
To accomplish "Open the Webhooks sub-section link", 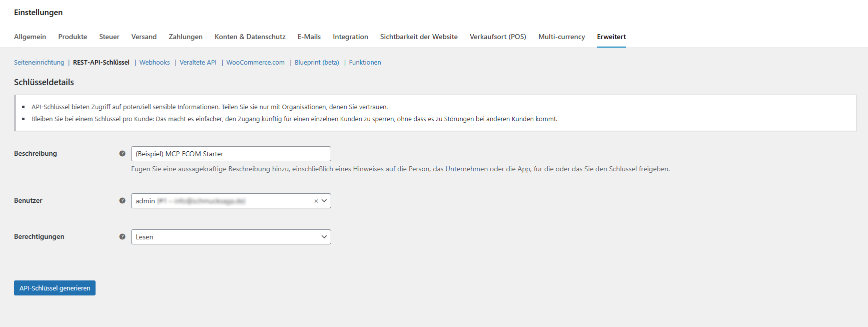I will coord(155,63).
